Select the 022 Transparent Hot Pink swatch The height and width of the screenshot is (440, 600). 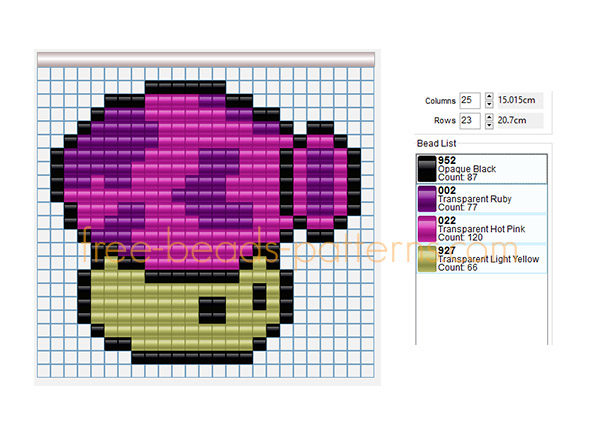pyautogui.click(x=427, y=229)
